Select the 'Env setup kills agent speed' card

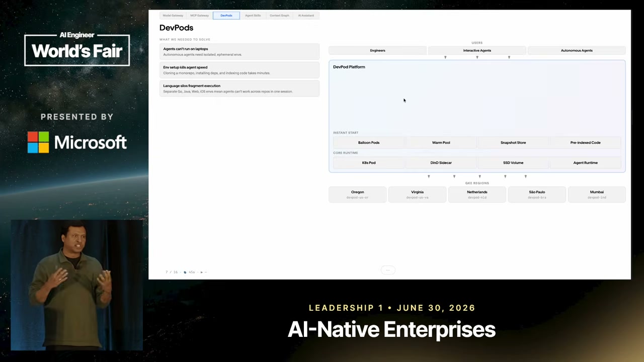[239, 70]
